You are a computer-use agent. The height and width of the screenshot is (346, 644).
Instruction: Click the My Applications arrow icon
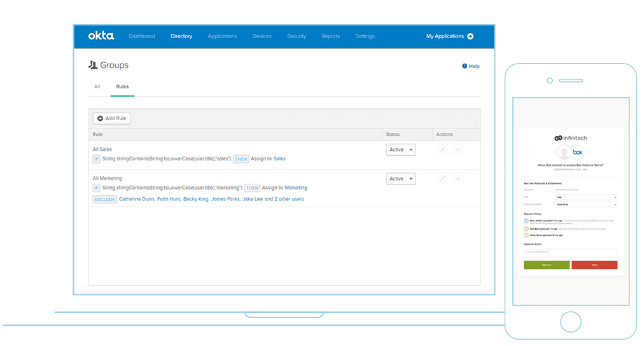(470, 36)
